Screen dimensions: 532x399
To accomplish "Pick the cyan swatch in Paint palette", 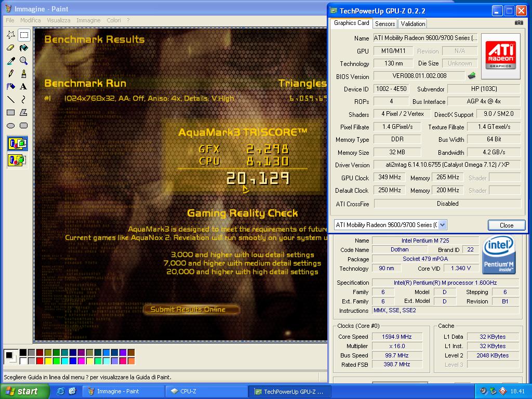I will pyautogui.click(x=65, y=361).
